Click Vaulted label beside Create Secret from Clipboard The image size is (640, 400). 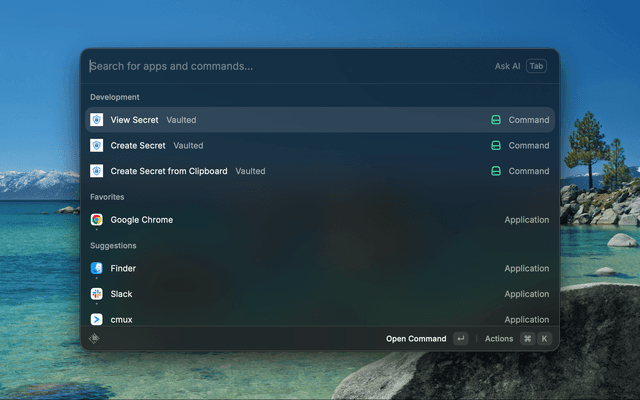[250, 171]
